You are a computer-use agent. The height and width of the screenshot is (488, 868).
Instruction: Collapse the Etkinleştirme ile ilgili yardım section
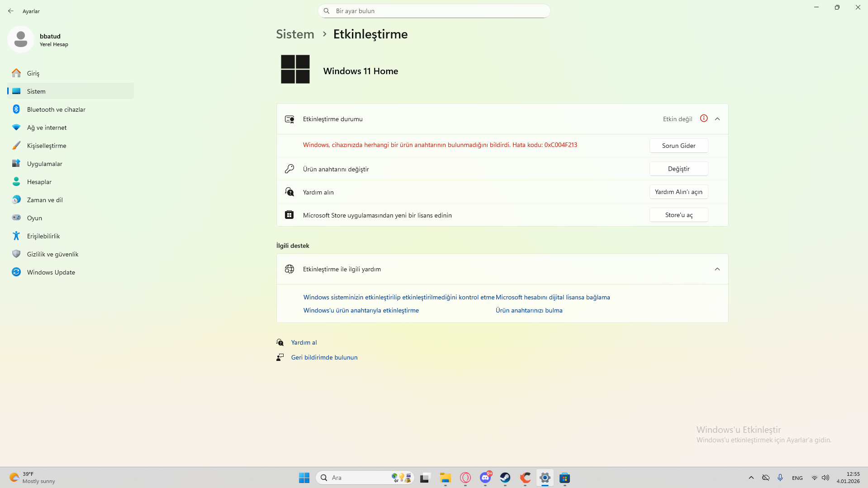tap(717, 269)
